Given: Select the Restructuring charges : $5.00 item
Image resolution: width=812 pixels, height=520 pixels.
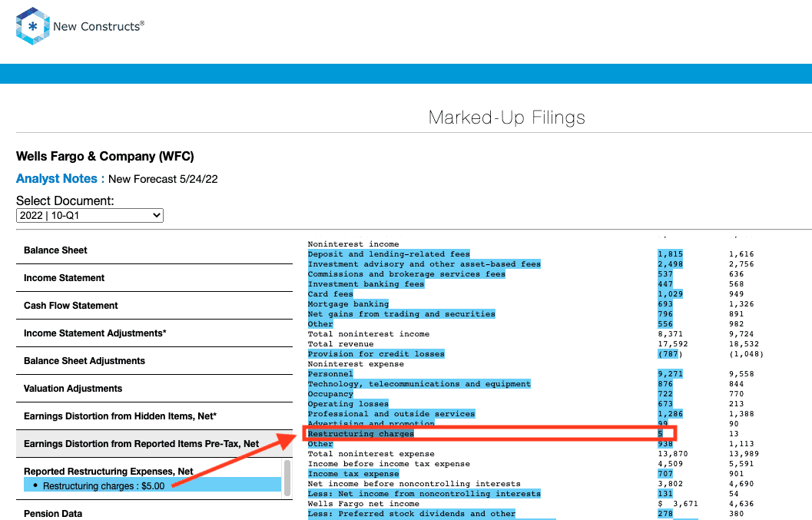Looking at the screenshot, I should 152,485.
